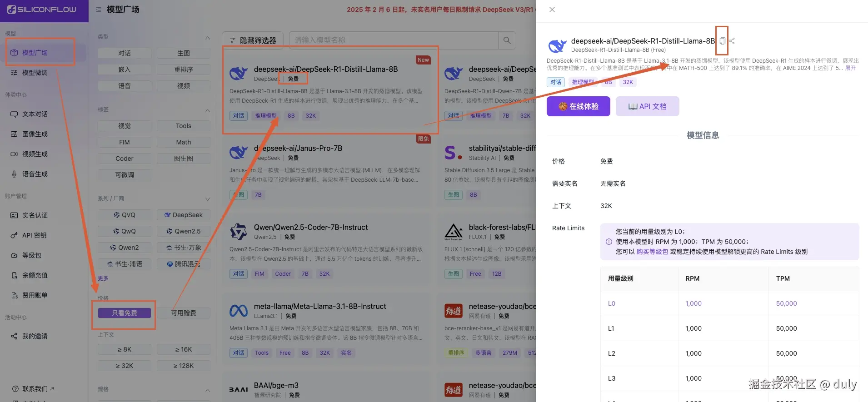Click the 等级包 icon
The width and height of the screenshot is (868, 402).
click(x=14, y=255)
